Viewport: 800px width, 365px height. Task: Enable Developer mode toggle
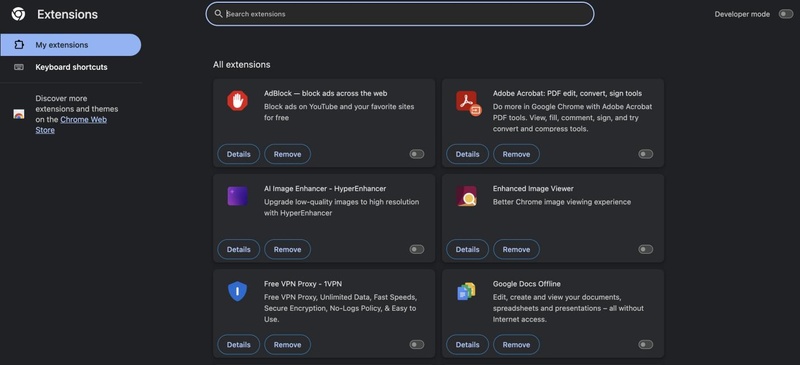point(786,14)
